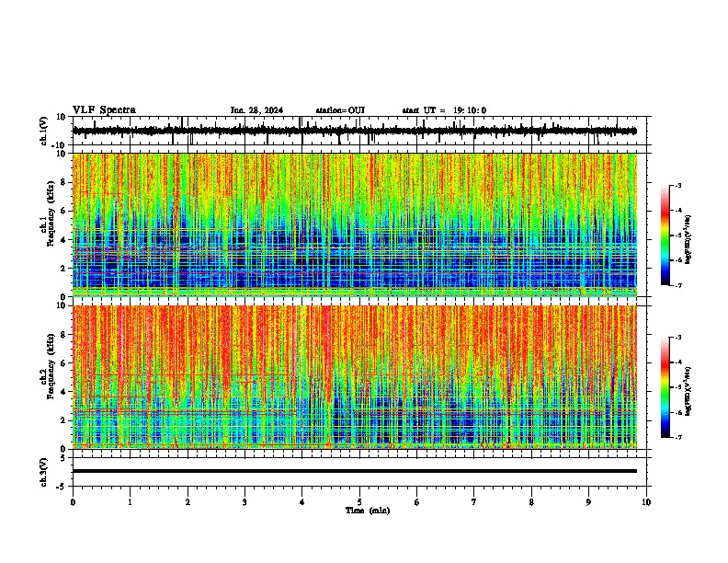Click the time axis tick label '10'

pyautogui.click(x=646, y=502)
